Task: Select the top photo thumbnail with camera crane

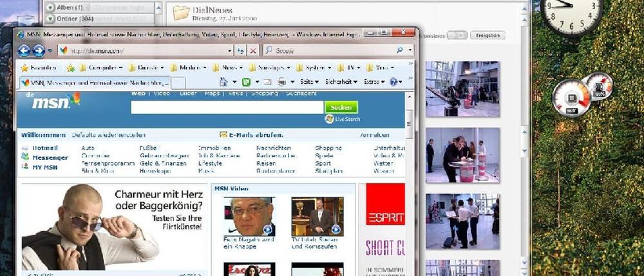Action: [462, 89]
